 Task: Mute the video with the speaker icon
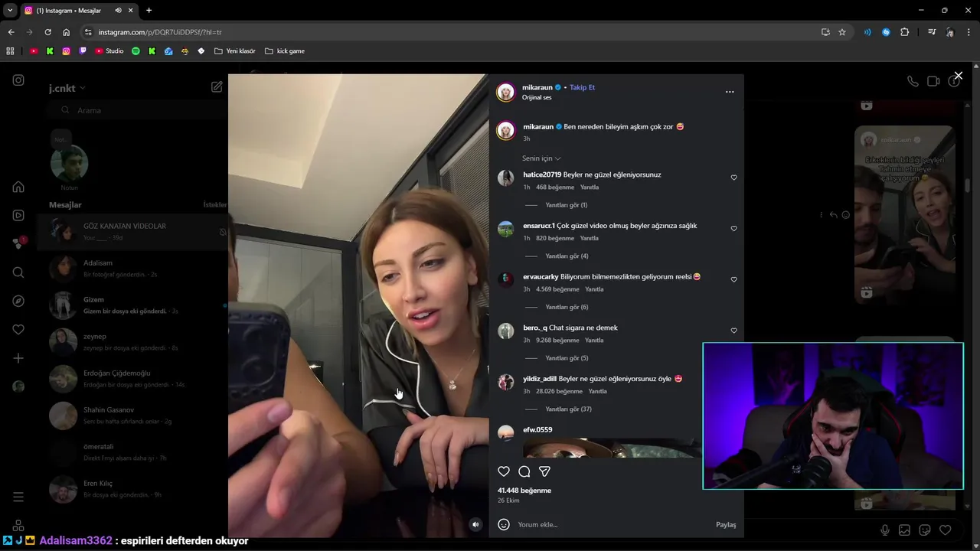click(475, 524)
